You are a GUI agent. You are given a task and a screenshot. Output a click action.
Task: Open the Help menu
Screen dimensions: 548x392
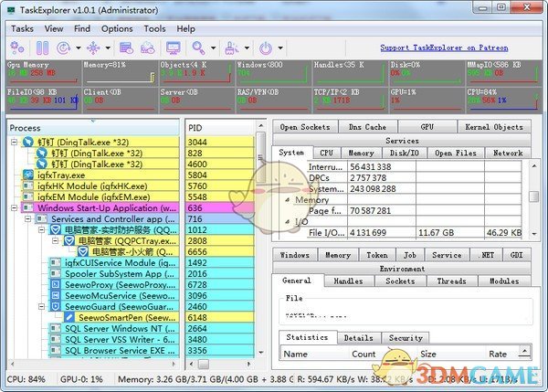coord(186,28)
